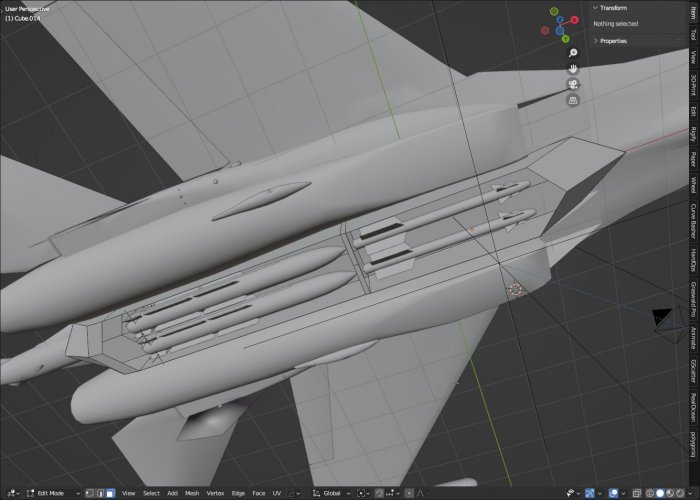This screenshot has height=500, width=700.
Task: Switch to edge select mode
Action: coord(100,493)
